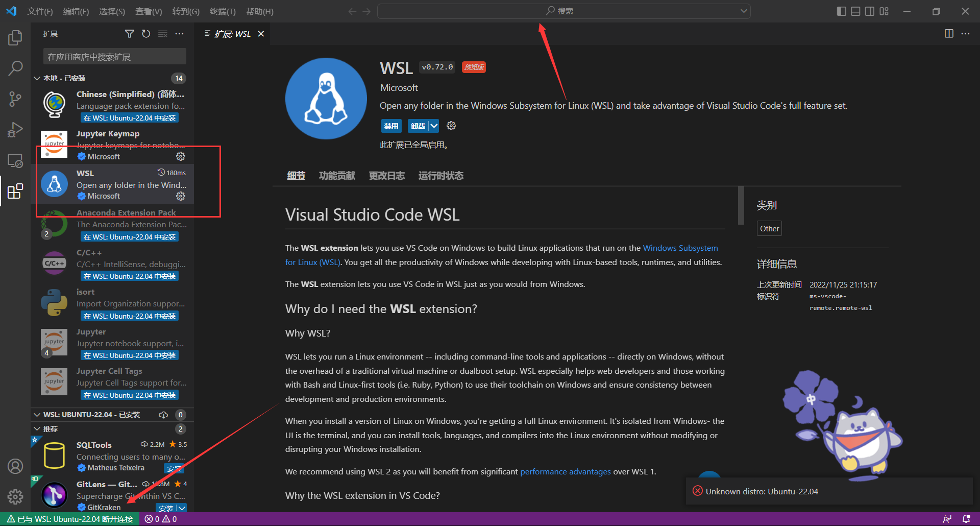980x526 pixels.
Task: Open Accounts menu in activity bar
Action: coord(15,466)
